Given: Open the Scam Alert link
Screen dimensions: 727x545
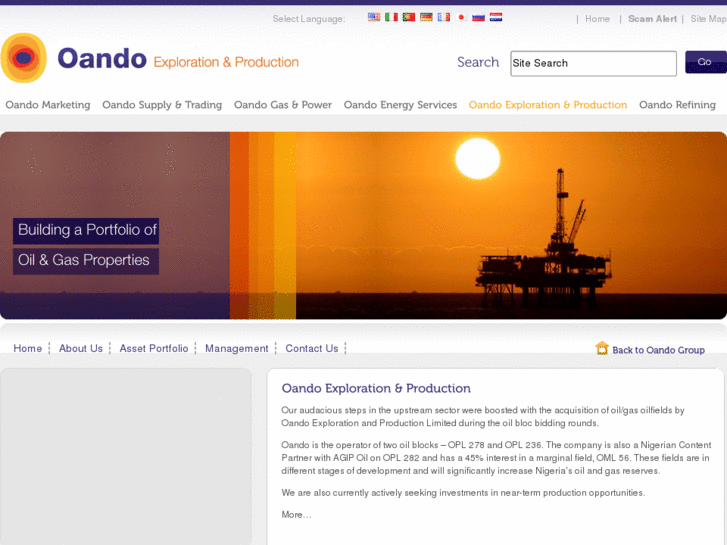Looking at the screenshot, I should 652,19.
